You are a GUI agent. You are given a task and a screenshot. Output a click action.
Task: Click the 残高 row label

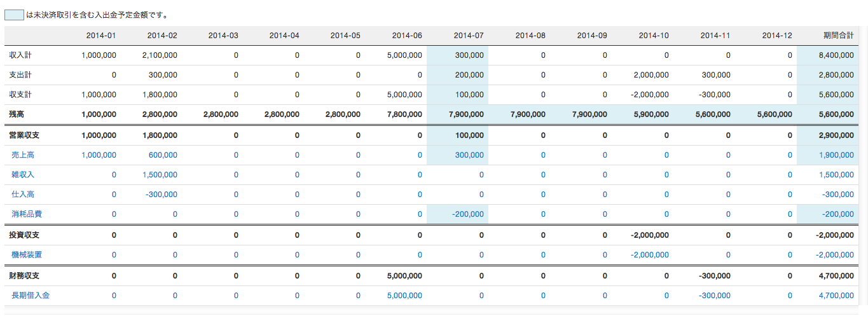pos(17,114)
